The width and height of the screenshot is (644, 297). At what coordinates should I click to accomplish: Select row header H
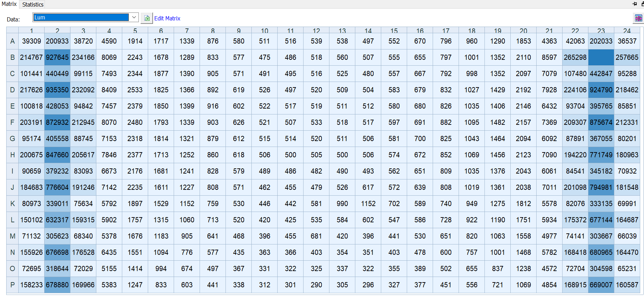click(12, 155)
